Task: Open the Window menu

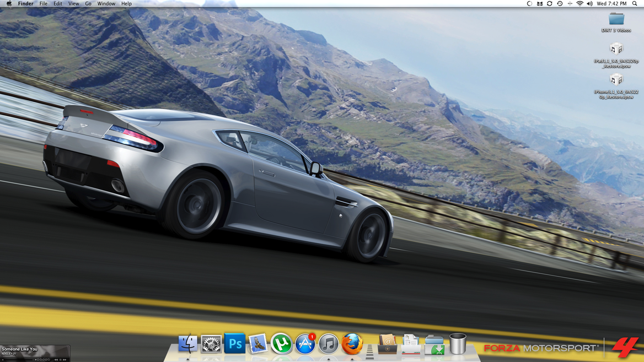Action: point(106,4)
